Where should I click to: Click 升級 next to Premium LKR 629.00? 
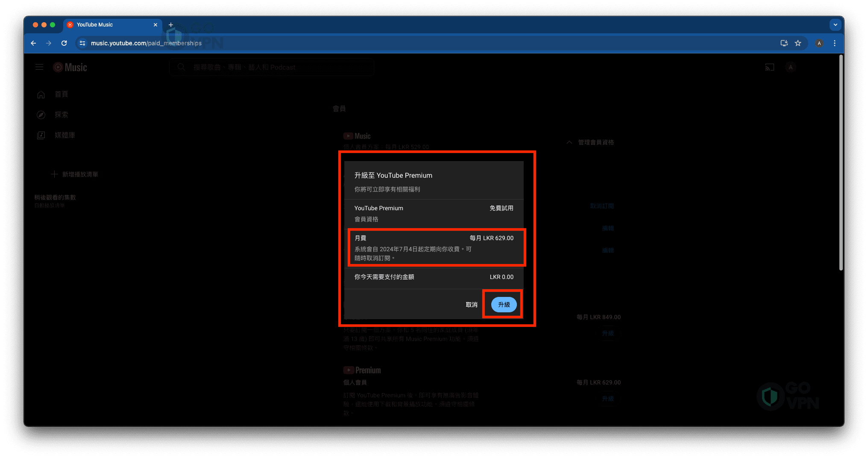(608, 399)
